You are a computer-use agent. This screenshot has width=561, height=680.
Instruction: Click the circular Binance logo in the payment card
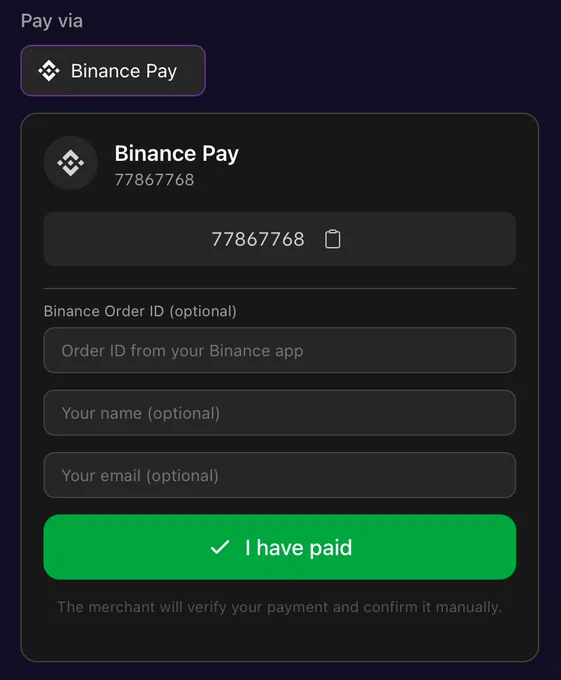[x=71, y=163]
